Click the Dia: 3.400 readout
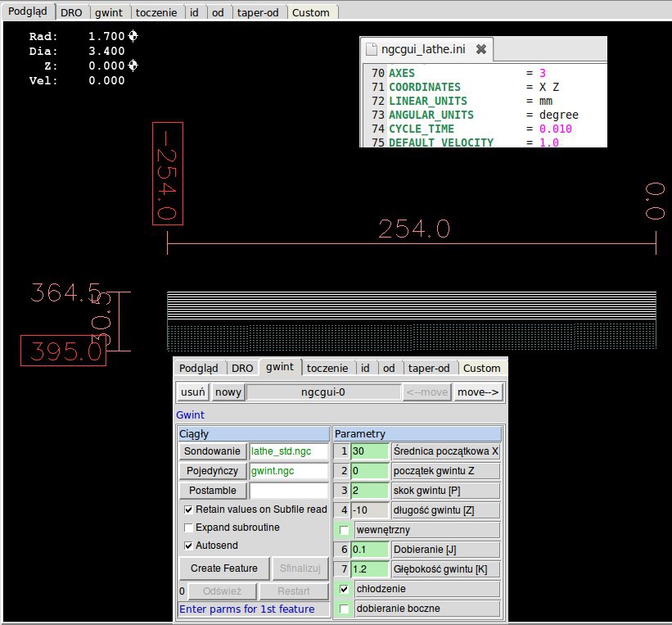Screen dimensions: 672x625 pyautogui.click(x=77, y=51)
